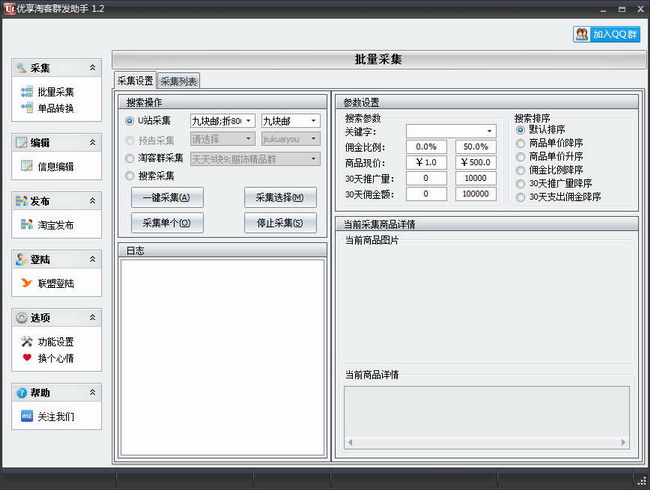Select 默认排序 sort option
Viewport: 650px width, 490px height.
tap(520, 130)
